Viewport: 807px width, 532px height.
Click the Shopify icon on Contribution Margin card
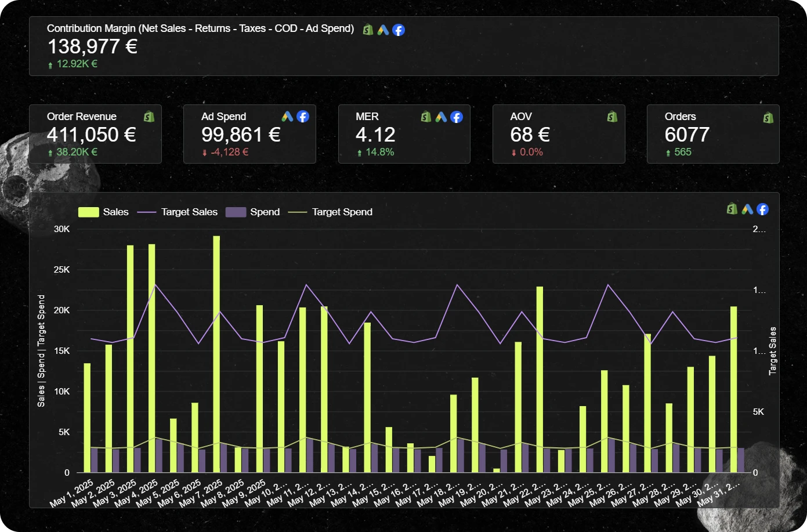tap(368, 30)
